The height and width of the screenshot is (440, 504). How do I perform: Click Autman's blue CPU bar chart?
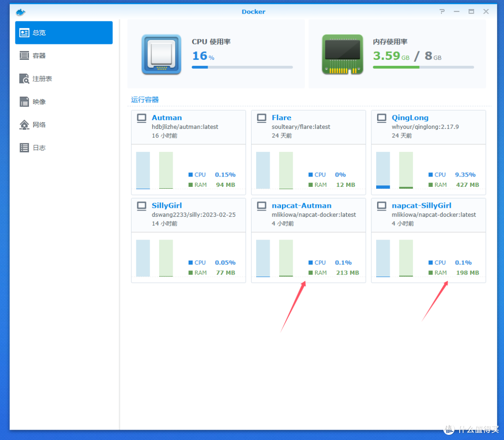143,170
